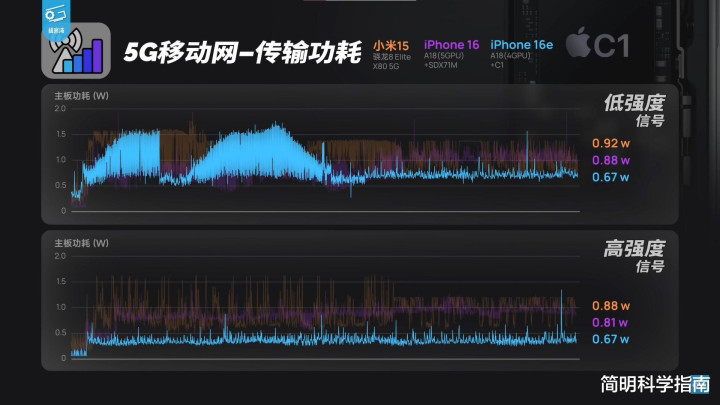Click the blue 0.67 w value in 高强度 chart
This screenshot has width=720, height=405.
click(611, 339)
